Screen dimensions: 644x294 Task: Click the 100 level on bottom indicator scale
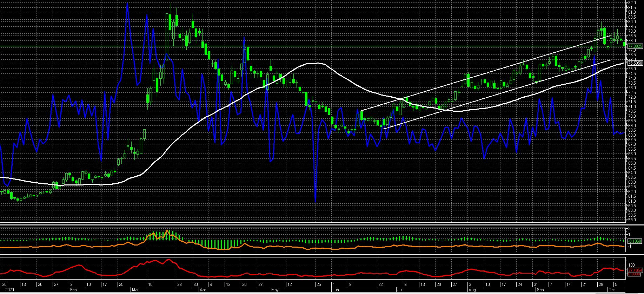tap(631, 265)
